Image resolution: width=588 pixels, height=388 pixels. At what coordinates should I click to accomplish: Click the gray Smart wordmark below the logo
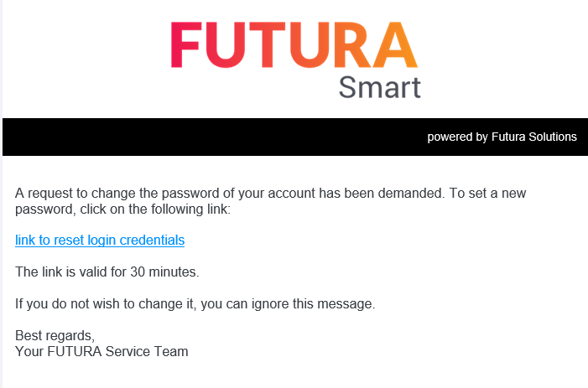point(379,87)
